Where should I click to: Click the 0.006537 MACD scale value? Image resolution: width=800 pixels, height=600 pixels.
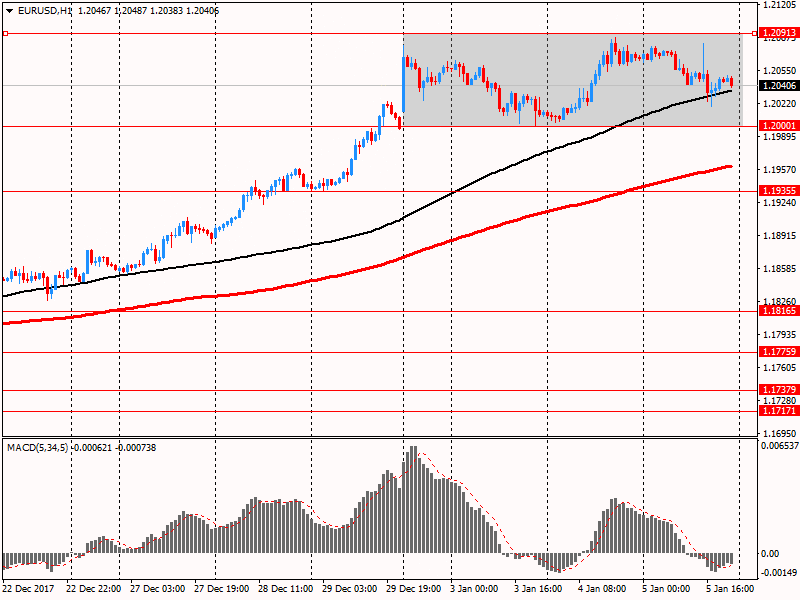coord(780,445)
